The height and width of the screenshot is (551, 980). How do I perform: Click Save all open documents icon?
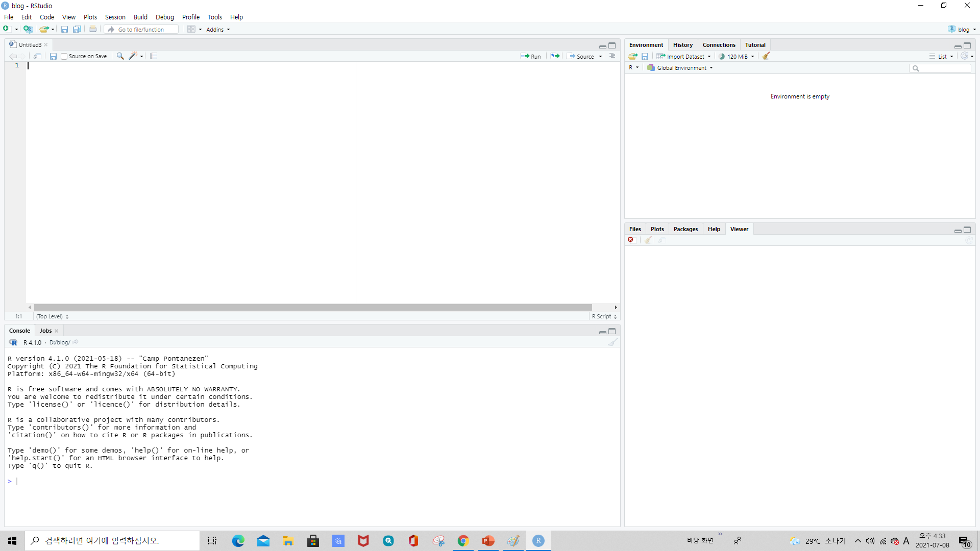(77, 29)
